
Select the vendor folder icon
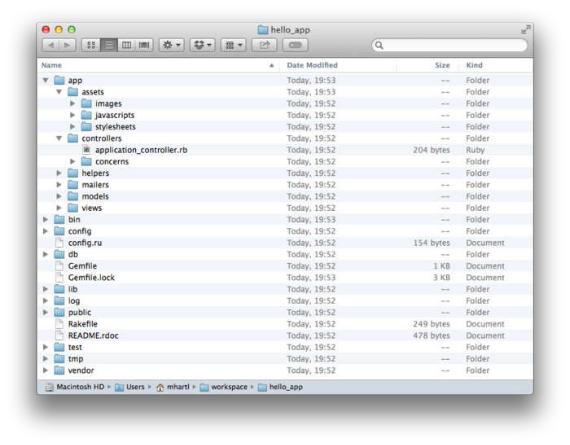click(59, 370)
